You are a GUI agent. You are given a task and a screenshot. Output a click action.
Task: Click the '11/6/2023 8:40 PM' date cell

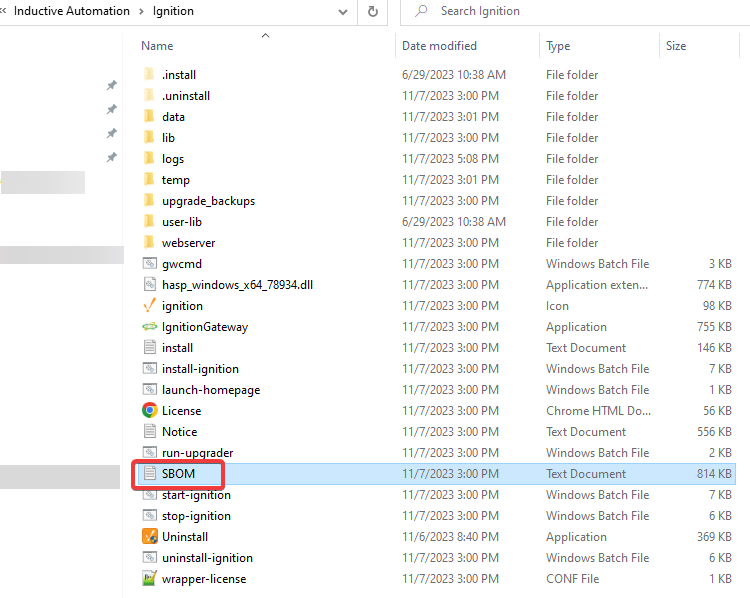pos(450,537)
